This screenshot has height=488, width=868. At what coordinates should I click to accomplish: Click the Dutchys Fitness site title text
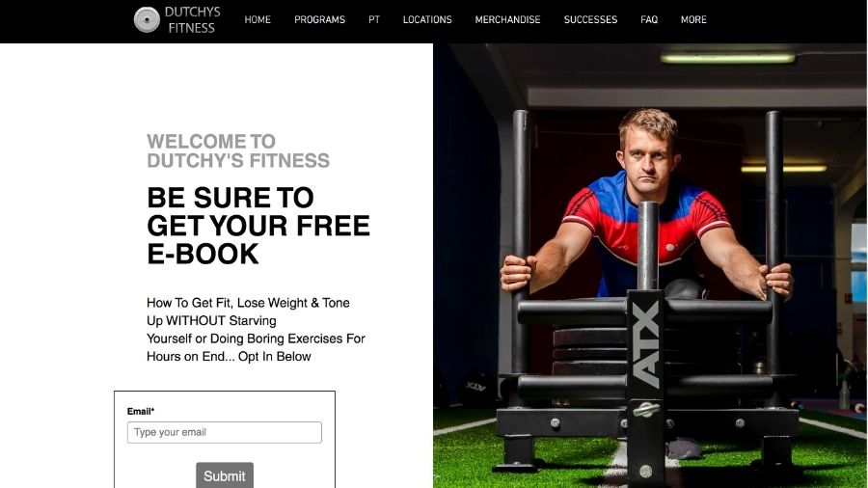[x=192, y=20]
